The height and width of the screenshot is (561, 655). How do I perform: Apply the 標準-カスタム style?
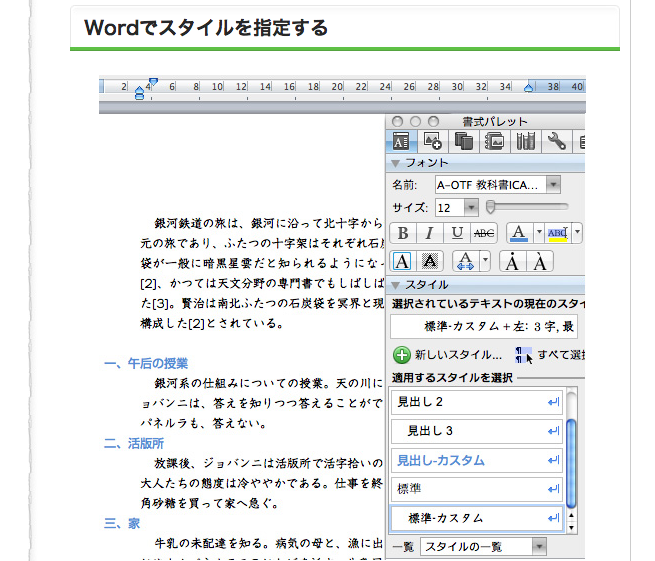[x=477, y=518]
